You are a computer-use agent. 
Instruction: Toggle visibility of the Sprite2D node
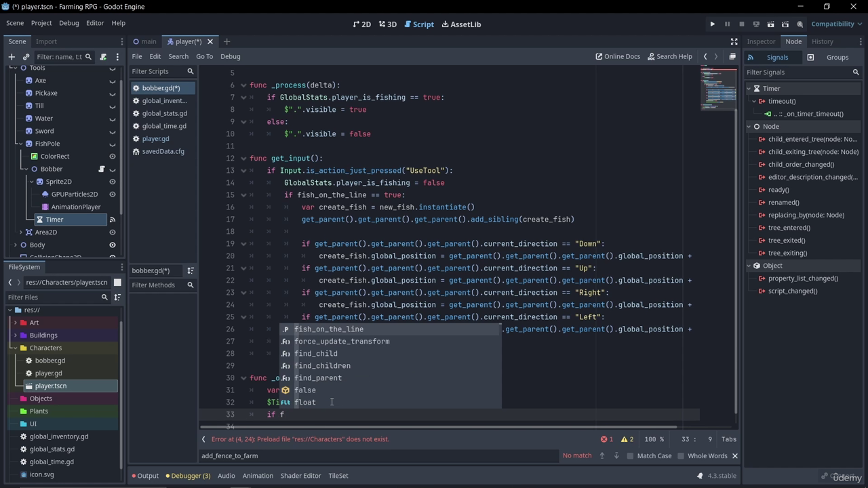[x=113, y=182]
